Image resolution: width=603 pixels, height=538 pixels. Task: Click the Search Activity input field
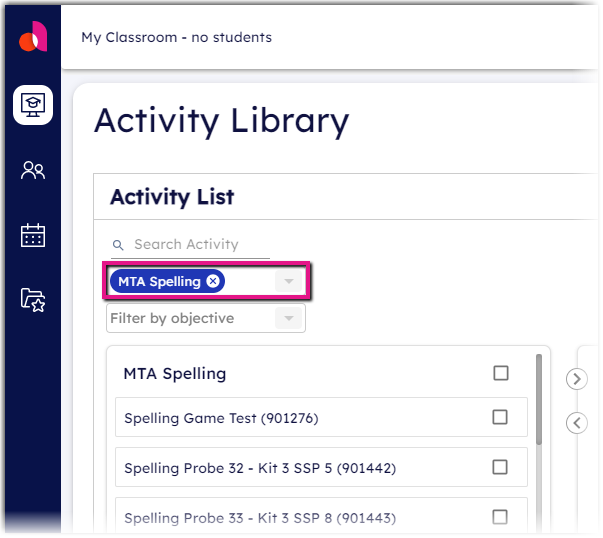pyautogui.click(x=190, y=245)
